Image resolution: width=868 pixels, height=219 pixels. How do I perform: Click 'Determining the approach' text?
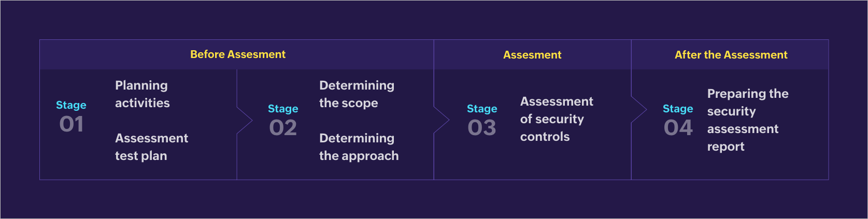359,147
